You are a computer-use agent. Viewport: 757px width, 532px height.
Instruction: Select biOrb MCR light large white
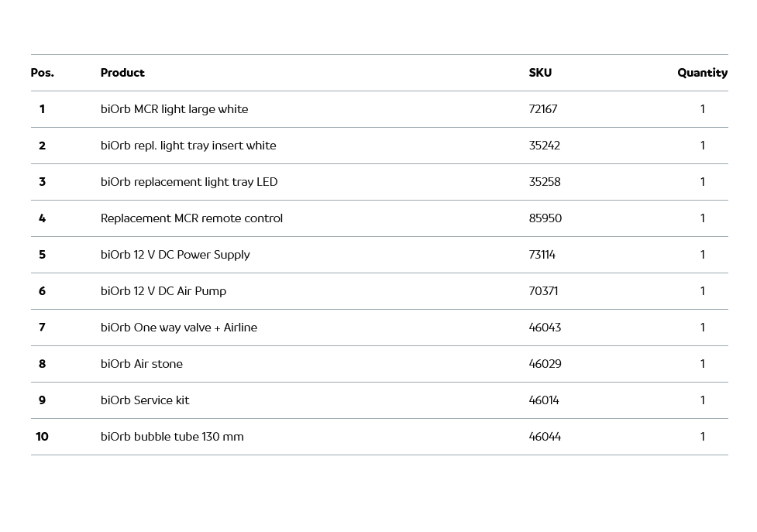[174, 109]
